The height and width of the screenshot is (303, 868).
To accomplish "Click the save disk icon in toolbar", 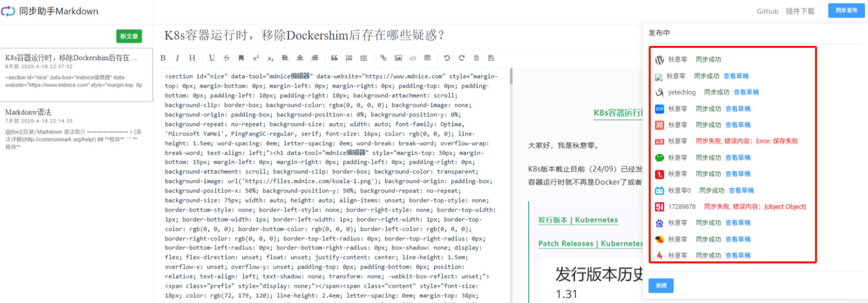I will [x=491, y=58].
